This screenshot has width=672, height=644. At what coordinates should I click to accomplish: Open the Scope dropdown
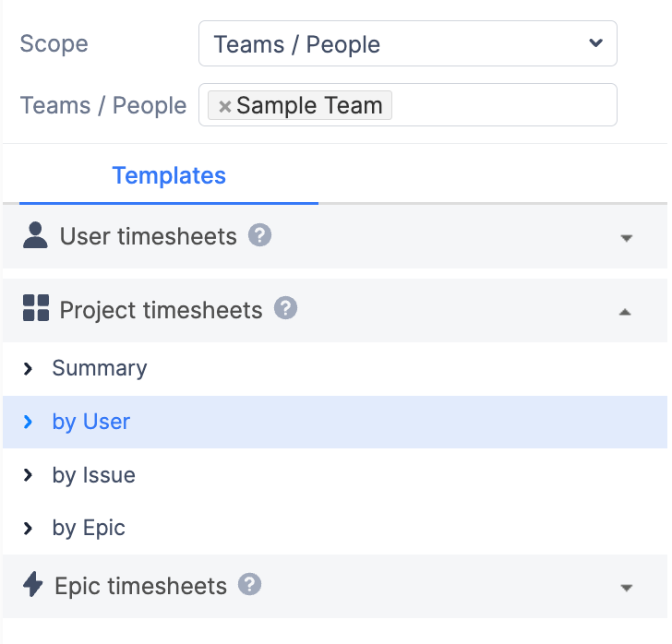point(408,43)
